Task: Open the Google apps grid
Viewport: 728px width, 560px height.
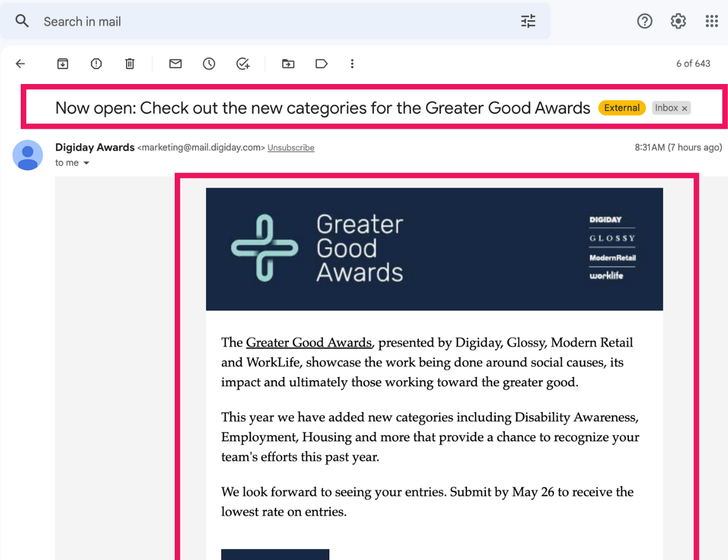Action: click(x=711, y=21)
